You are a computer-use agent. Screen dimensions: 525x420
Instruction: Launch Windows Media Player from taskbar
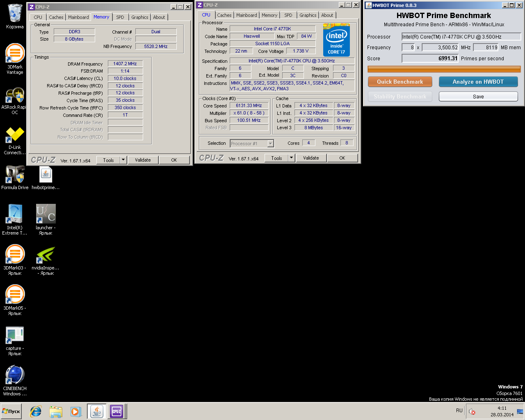[x=75, y=411]
